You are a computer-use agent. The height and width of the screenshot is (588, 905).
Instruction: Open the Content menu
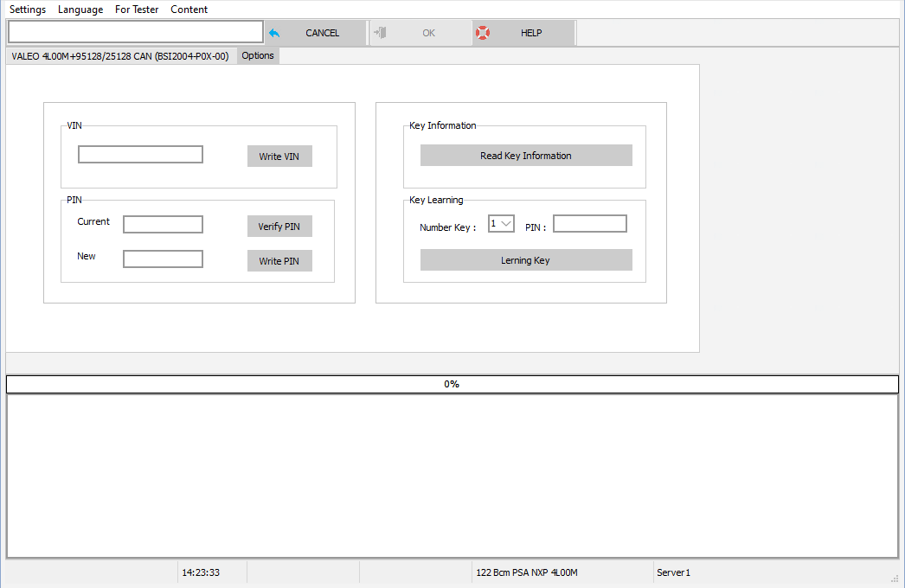189,10
